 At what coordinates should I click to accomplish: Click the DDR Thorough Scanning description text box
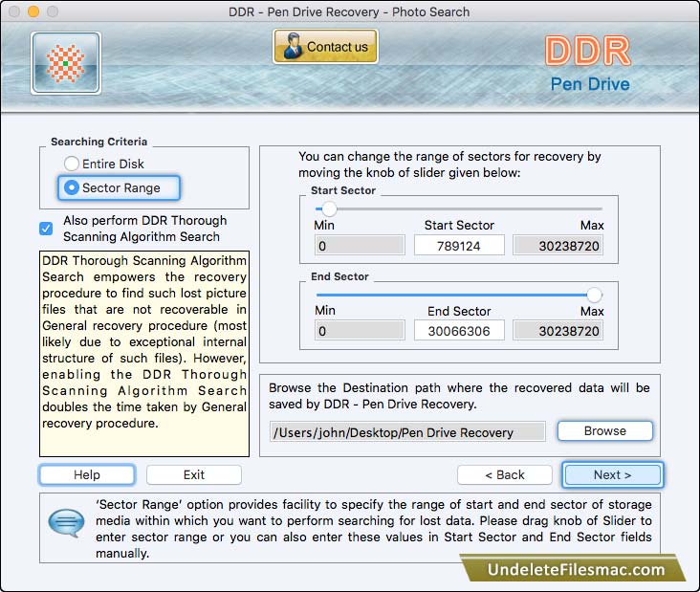point(144,354)
